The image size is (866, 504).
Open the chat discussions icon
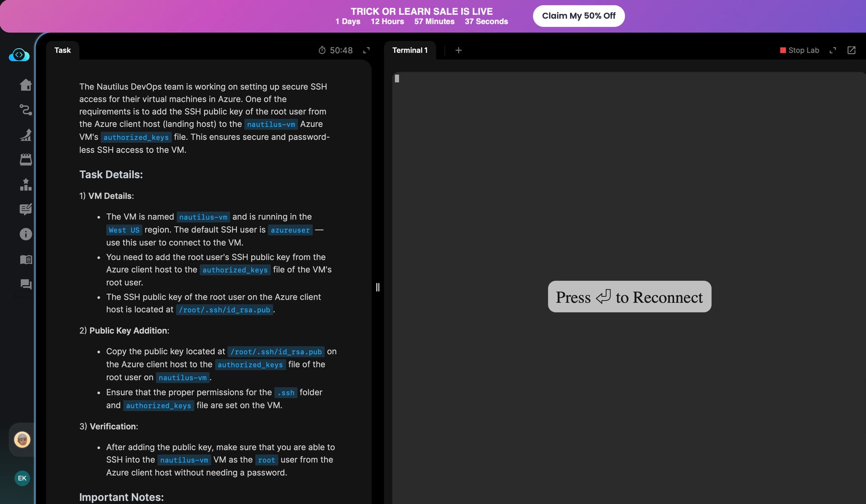pos(26,284)
